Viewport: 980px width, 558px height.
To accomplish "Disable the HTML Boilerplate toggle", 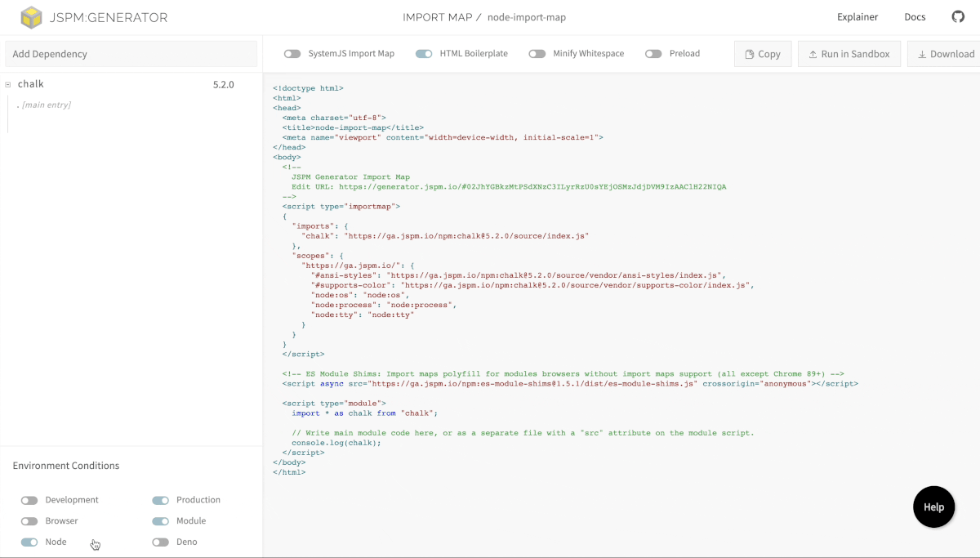I will pyautogui.click(x=424, y=53).
